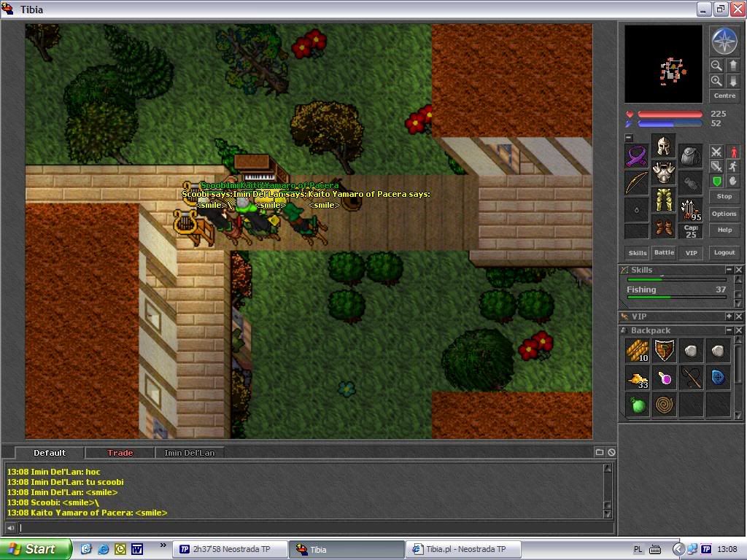Toggle the Battle window button
This screenshot has width=747, height=560.
tap(664, 253)
